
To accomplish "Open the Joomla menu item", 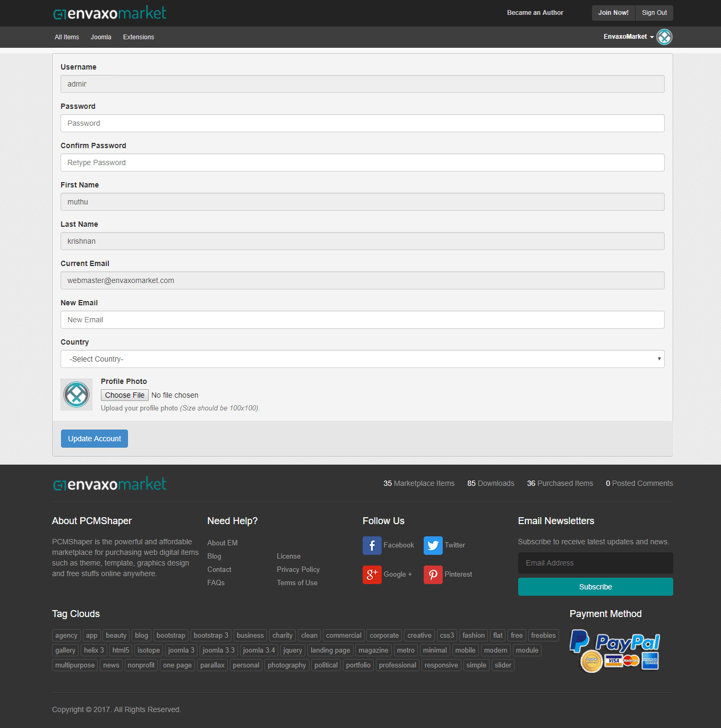I will (101, 37).
